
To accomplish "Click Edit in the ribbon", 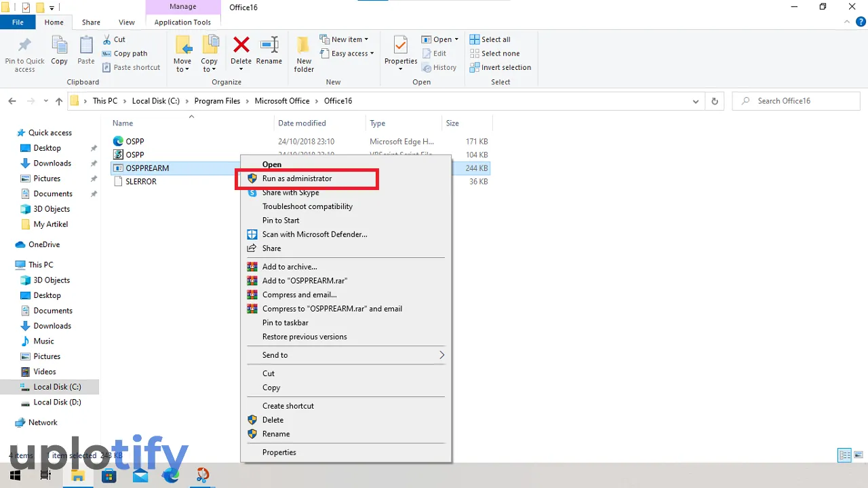I will pyautogui.click(x=434, y=54).
